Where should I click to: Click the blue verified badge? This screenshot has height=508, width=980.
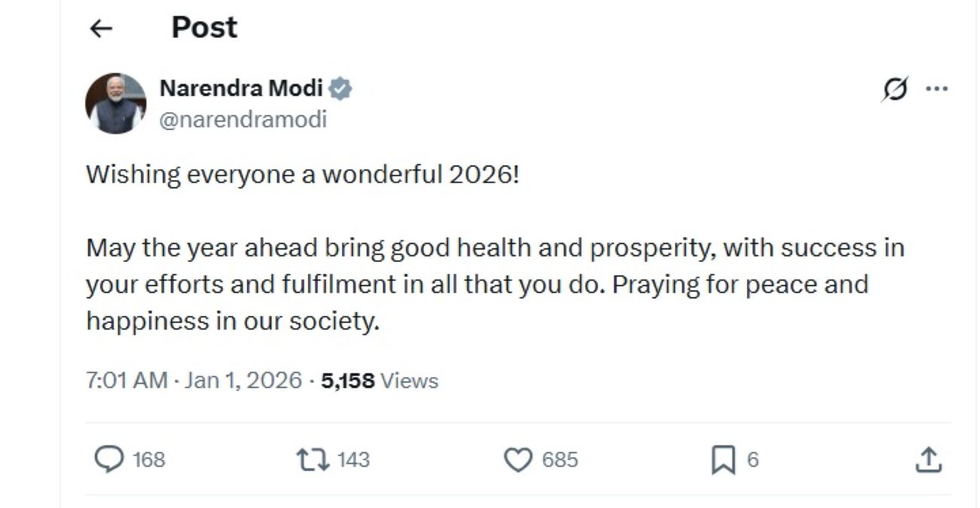[341, 90]
